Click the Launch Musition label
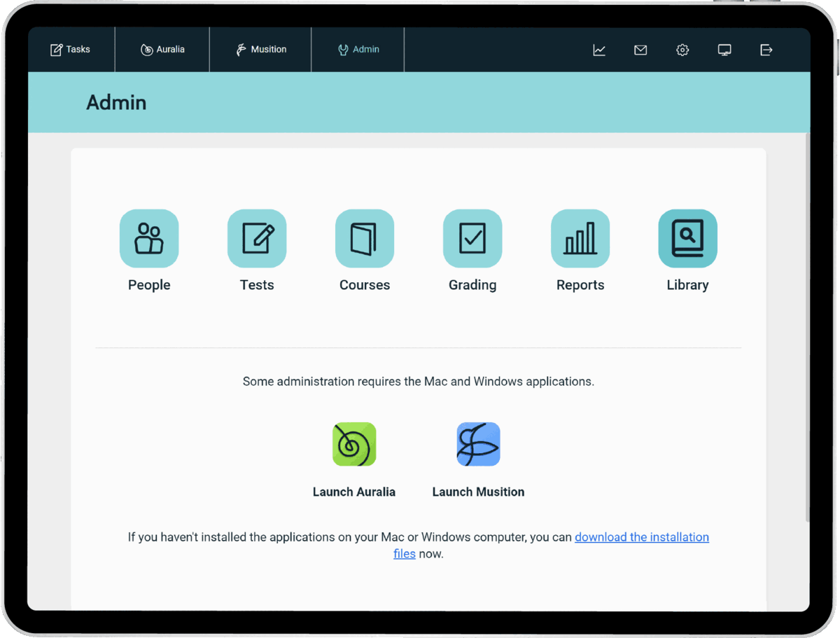840x638 pixels. pyautogui.click(x=478, y=492)
